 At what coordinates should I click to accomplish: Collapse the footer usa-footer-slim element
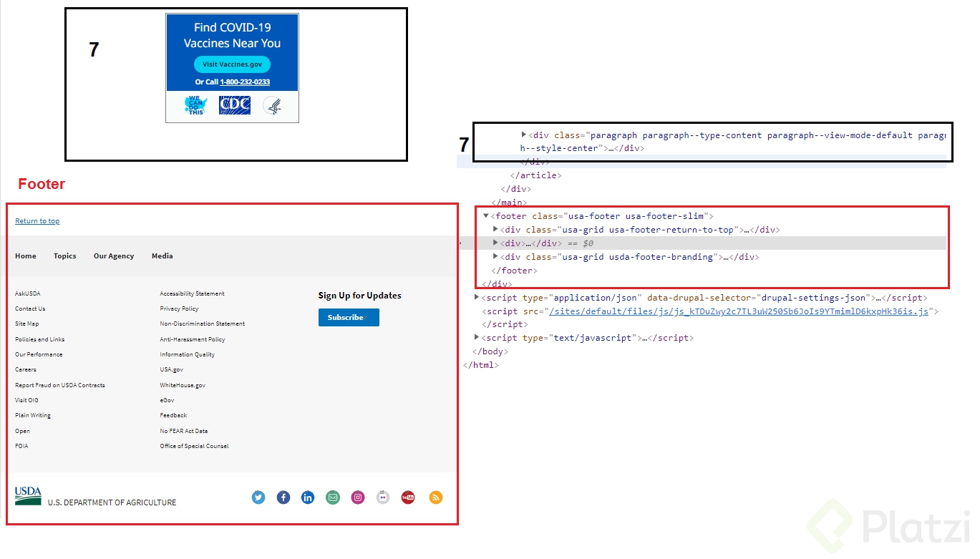(486, 216)
